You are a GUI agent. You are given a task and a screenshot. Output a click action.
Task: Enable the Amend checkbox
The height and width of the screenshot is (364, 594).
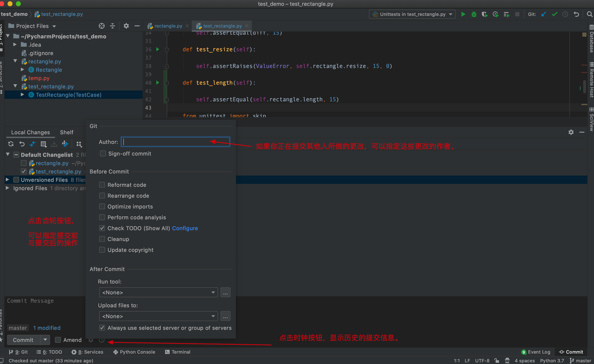[58, 340]
